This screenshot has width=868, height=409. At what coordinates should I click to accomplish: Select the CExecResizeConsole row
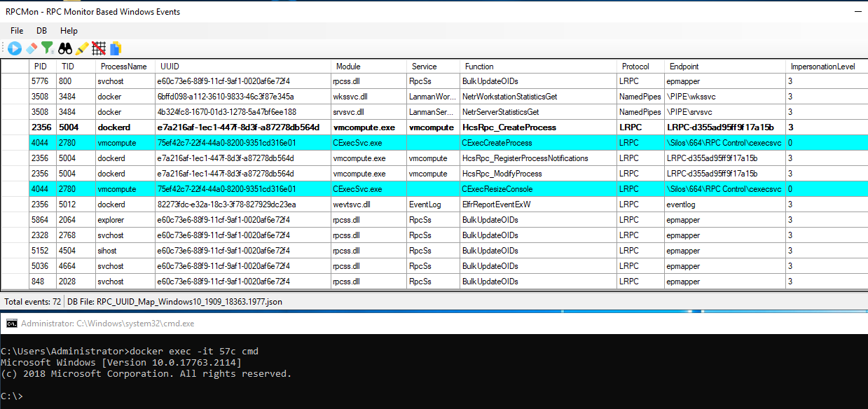coord(434,189)
